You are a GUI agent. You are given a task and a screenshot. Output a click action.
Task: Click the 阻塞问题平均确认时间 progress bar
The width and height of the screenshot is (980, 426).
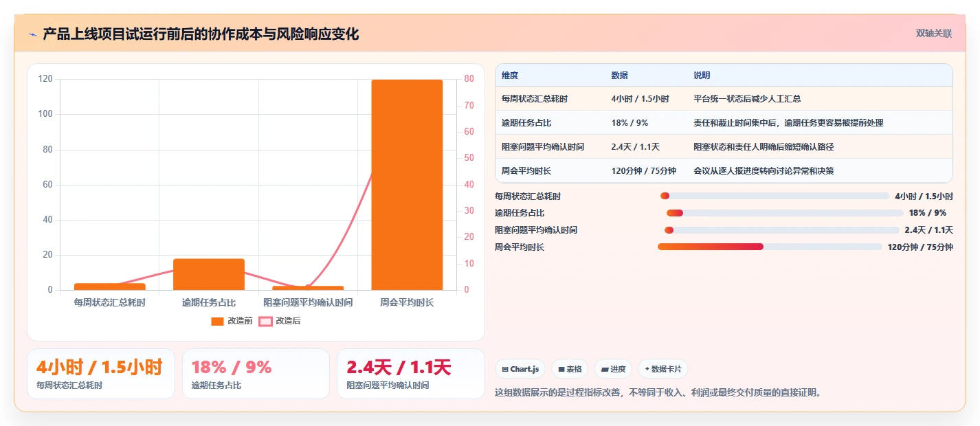coord(781,230)
